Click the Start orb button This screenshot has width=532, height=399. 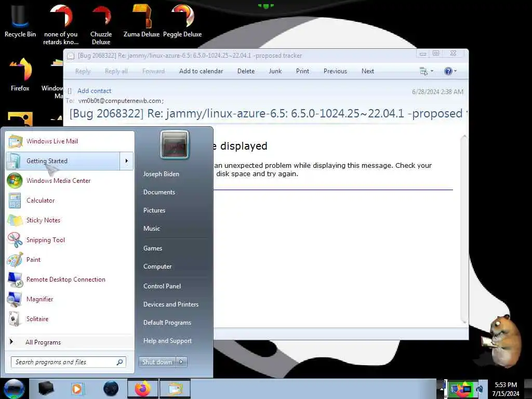tap(14, 389)
